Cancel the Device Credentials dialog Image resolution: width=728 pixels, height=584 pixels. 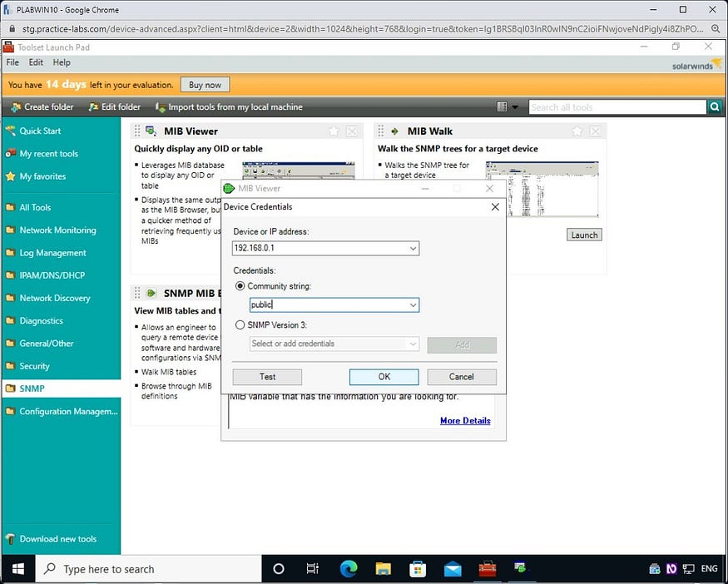pyautogui.click(x=462, y=377)
